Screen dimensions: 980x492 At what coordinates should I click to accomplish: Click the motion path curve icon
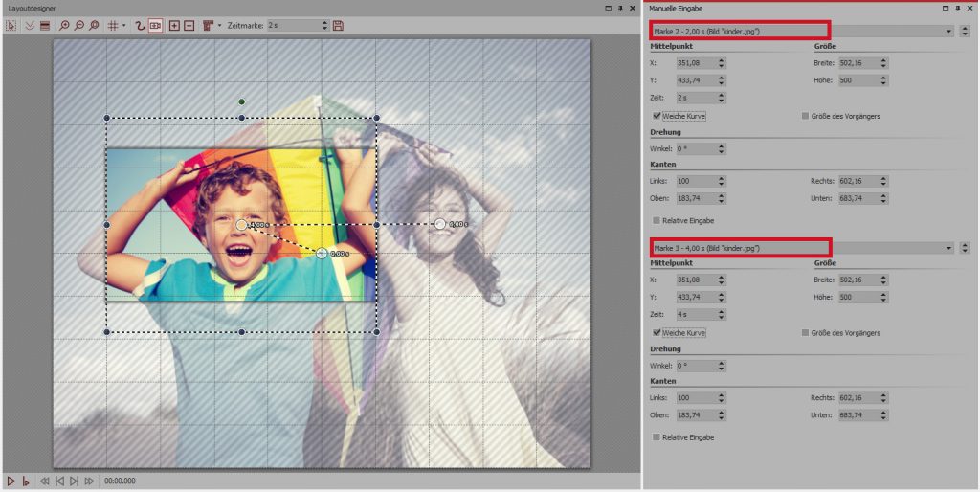140,26
